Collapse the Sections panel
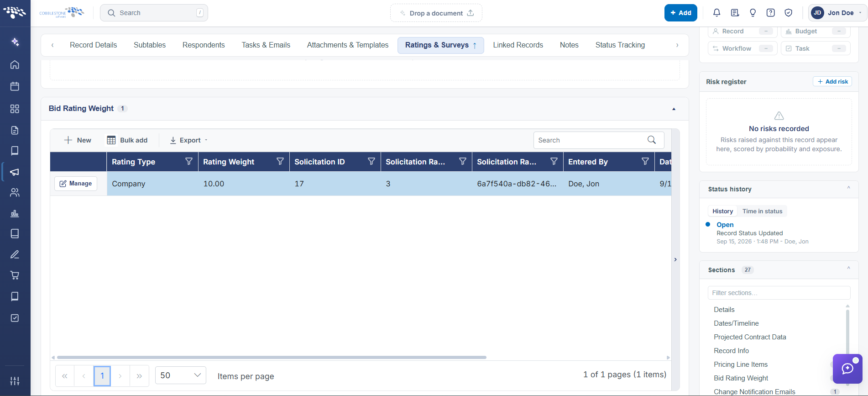The height and width of the screenshot is (396, 868). point(848,268)
